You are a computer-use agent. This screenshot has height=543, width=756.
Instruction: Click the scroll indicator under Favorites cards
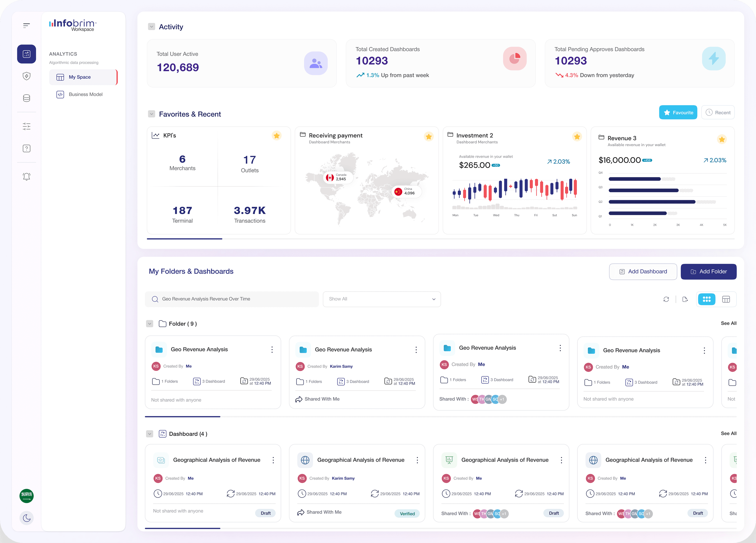point(184,239)
